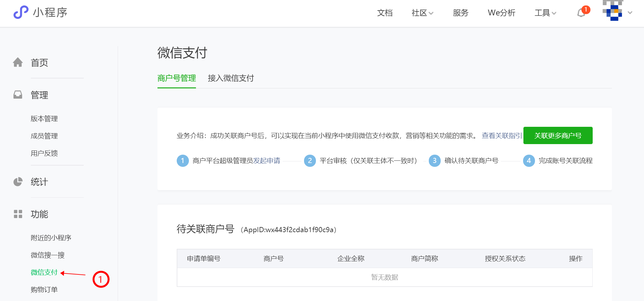Open 版本管理 in sidebar

pos(44,118)
